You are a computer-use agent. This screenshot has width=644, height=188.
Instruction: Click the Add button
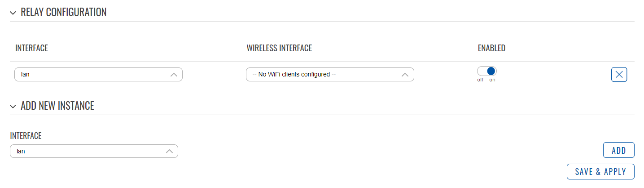tap(619, 151)
